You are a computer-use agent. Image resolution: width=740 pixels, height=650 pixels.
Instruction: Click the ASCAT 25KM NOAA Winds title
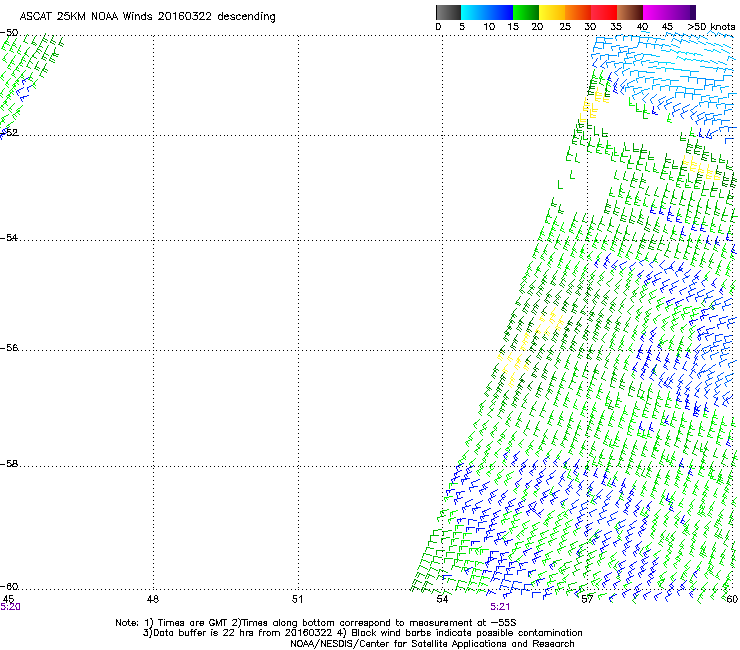point(147,17)
